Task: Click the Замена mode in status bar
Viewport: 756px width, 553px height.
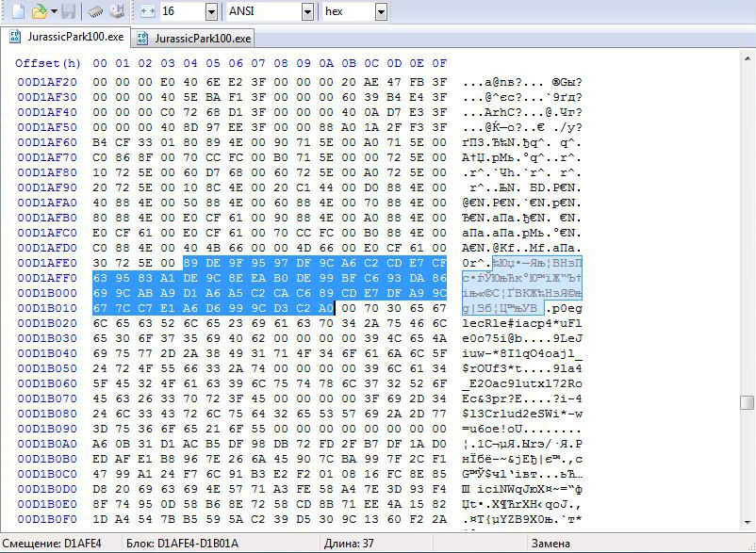Action: point(552,544)
